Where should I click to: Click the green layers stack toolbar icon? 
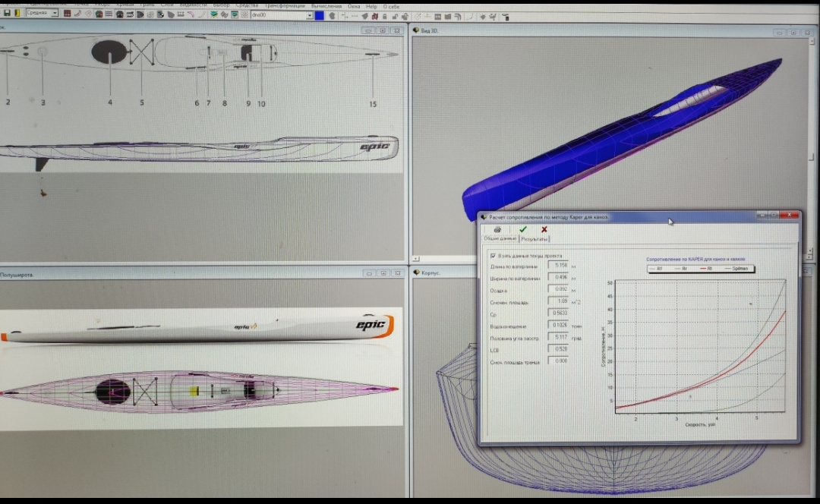click(214, 14)
